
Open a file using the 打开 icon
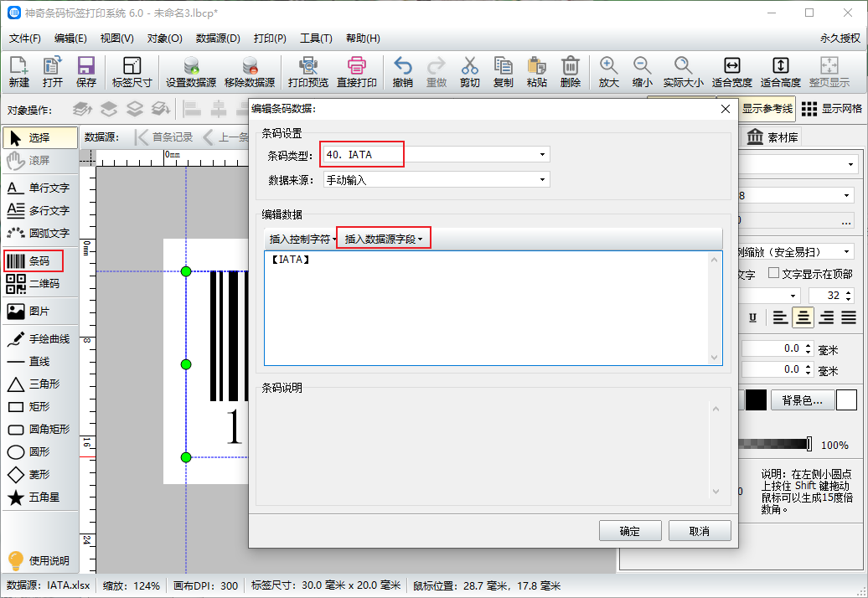pyautogui.click(x=53, y=72)
